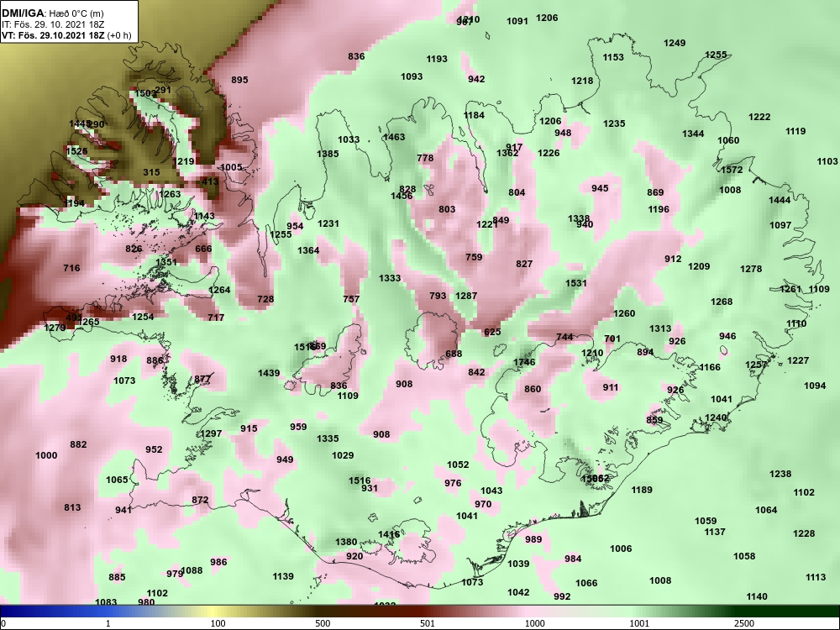Select the 413 map value
The image size is (840, 630).
210,181
